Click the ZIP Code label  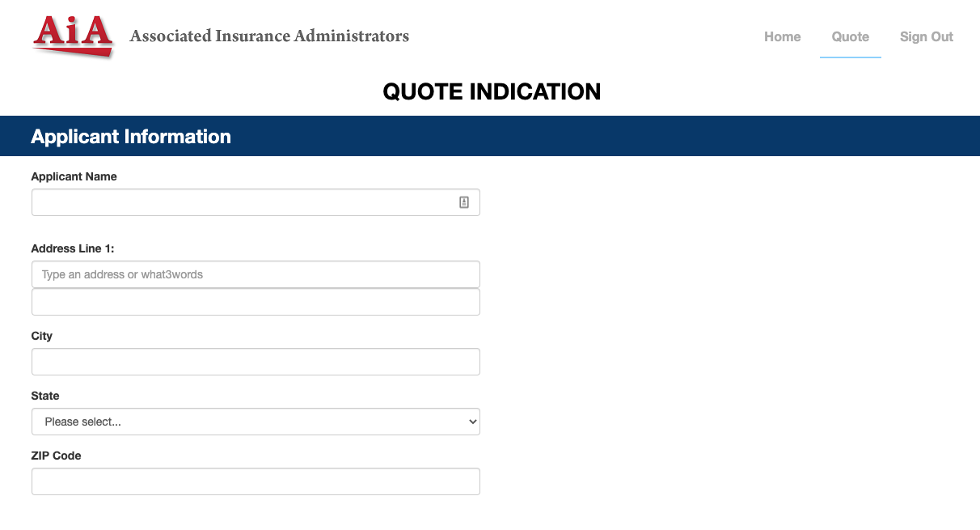(56, 456)
